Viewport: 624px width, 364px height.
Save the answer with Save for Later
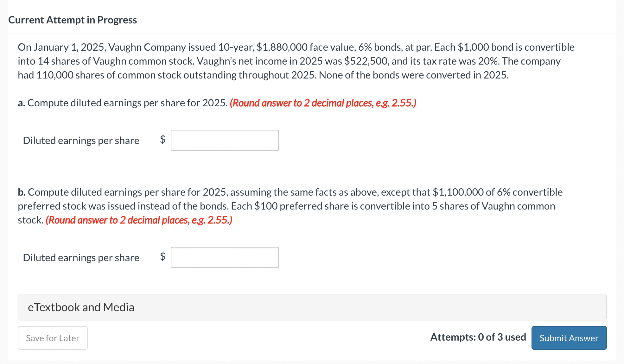click(53, 338)
